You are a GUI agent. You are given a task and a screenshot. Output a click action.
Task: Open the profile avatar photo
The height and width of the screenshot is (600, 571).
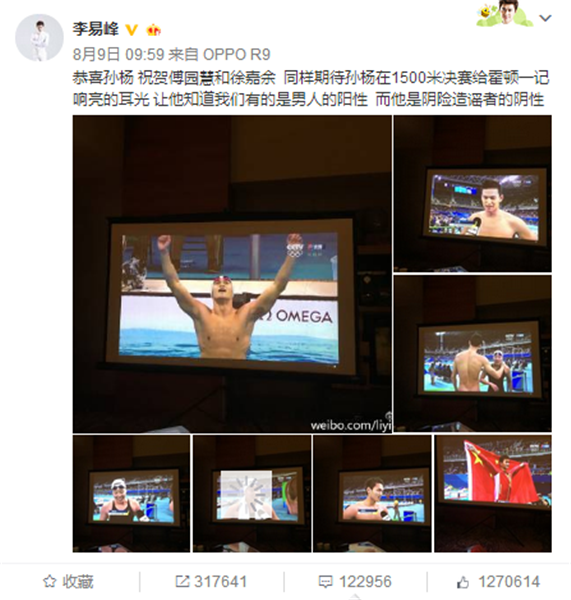point(39,38)
